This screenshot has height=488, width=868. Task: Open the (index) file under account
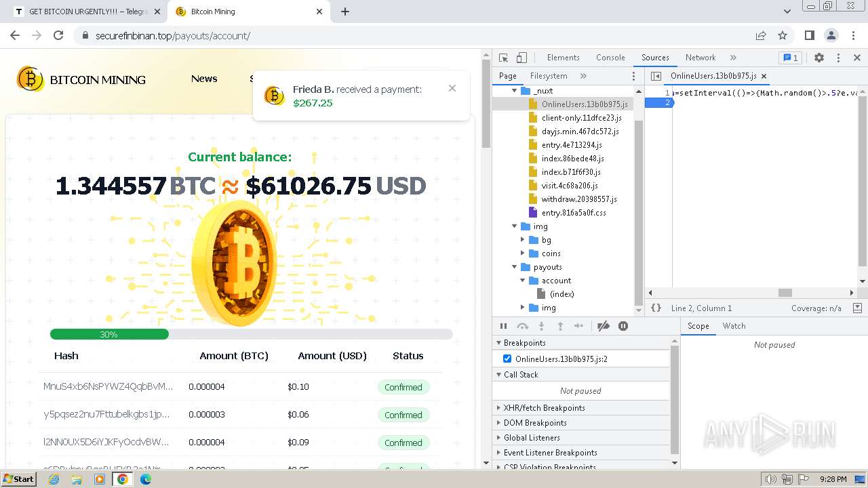click(561, 294)
